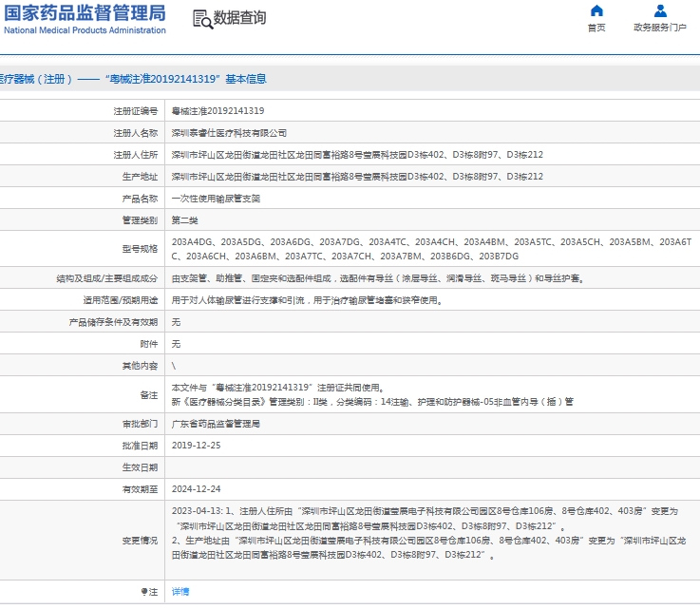Screen dimensions: 700x609
Task: Open the 政务服务门户 user icon
Action: (660, 10)
